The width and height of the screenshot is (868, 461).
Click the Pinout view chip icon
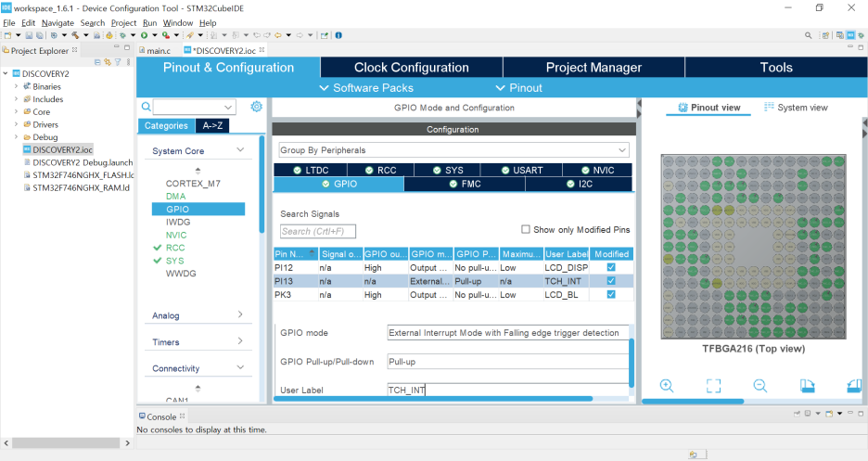pos(683,108)
